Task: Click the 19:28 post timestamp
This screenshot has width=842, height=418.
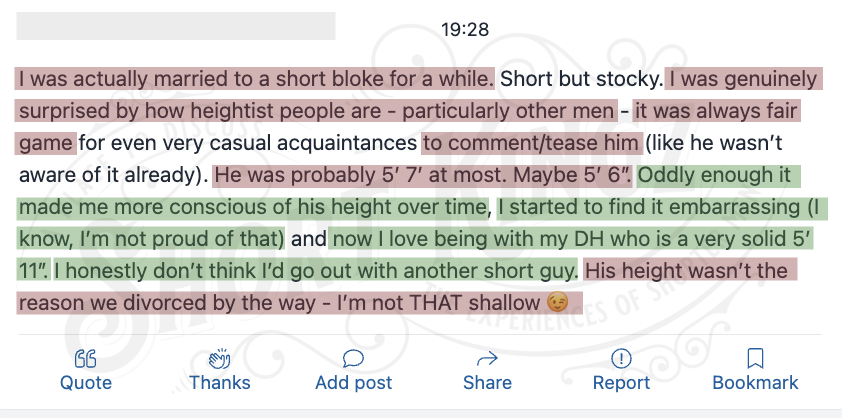Action: (x=465, y=29)
